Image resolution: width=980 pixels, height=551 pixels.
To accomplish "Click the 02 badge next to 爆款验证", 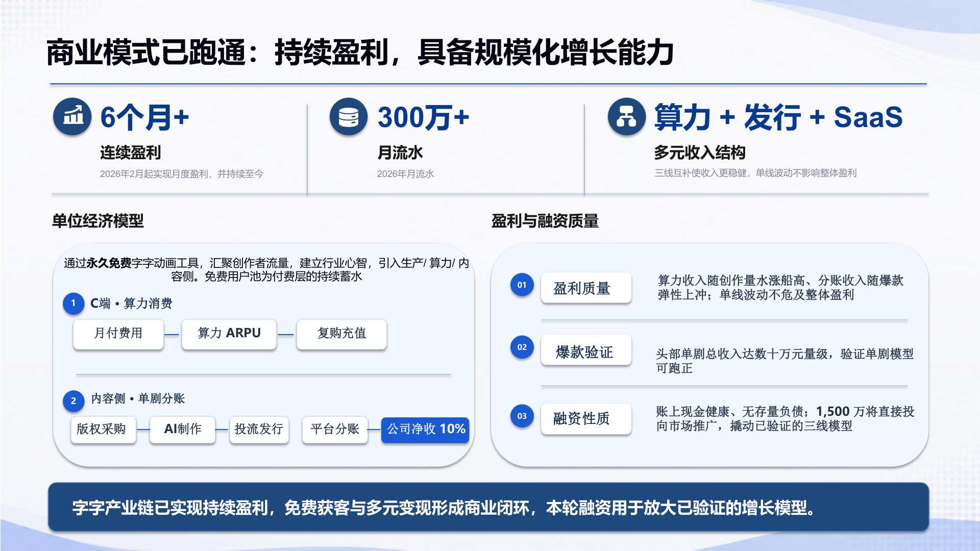I will tap(522, 347).
